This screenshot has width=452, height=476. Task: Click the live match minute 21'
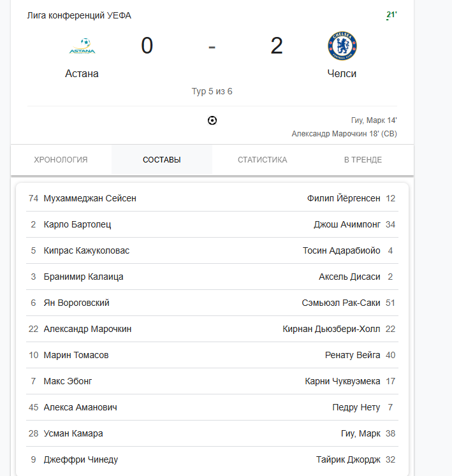coord(391,15)
